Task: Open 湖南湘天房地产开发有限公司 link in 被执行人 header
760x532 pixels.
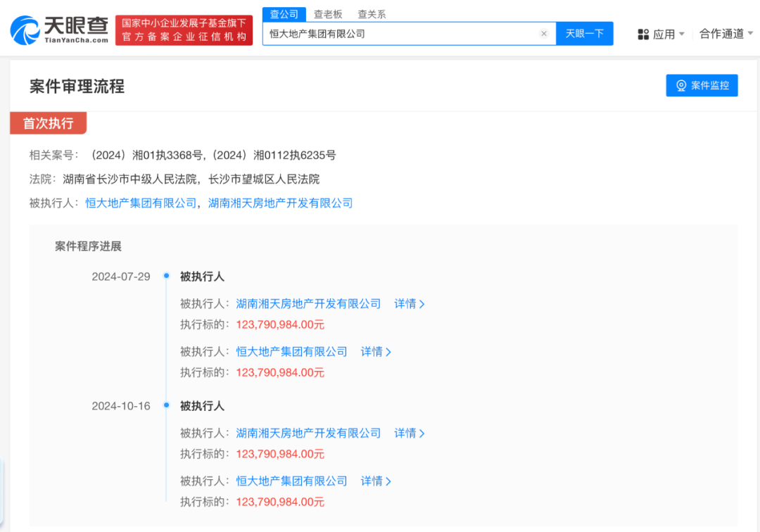Action: 280,203
